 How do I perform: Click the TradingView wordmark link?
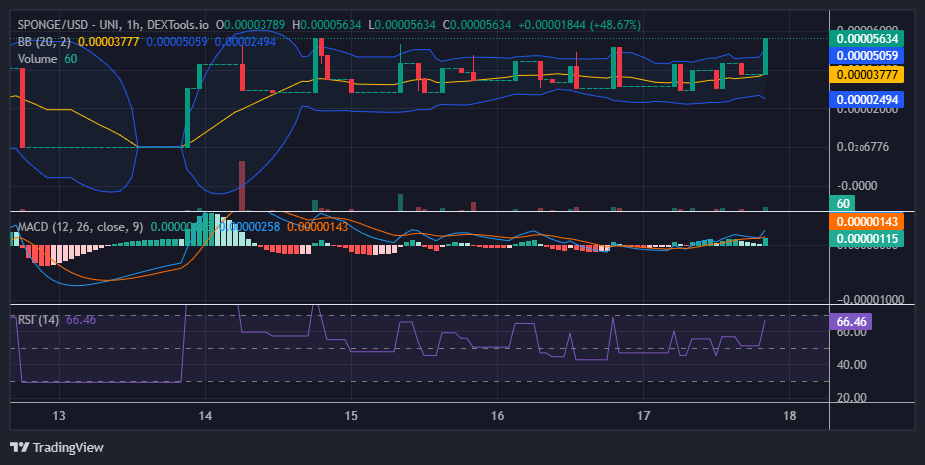(68, 447)
